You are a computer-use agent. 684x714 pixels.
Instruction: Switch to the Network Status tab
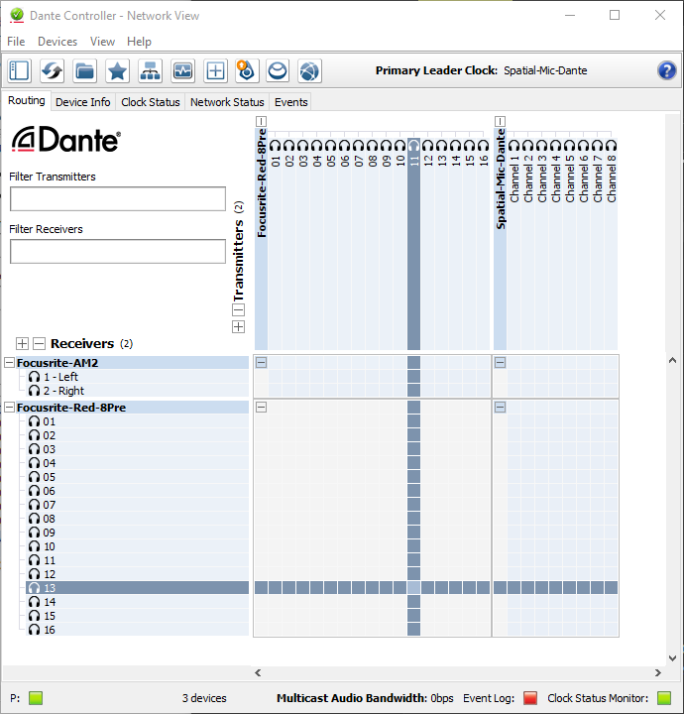click(227, 102)
